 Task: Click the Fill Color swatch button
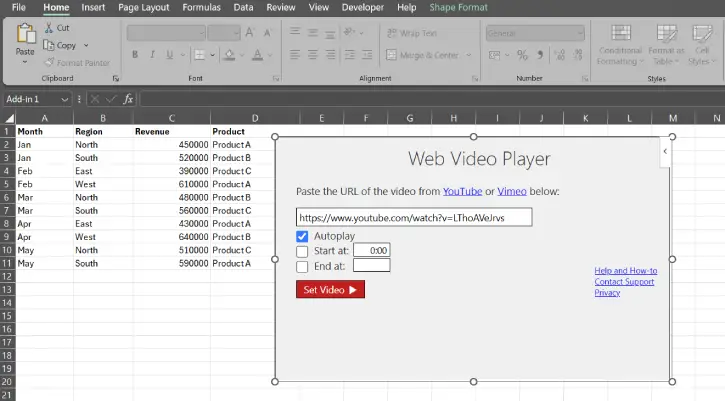pyautogui.click(x=229, y=55)
